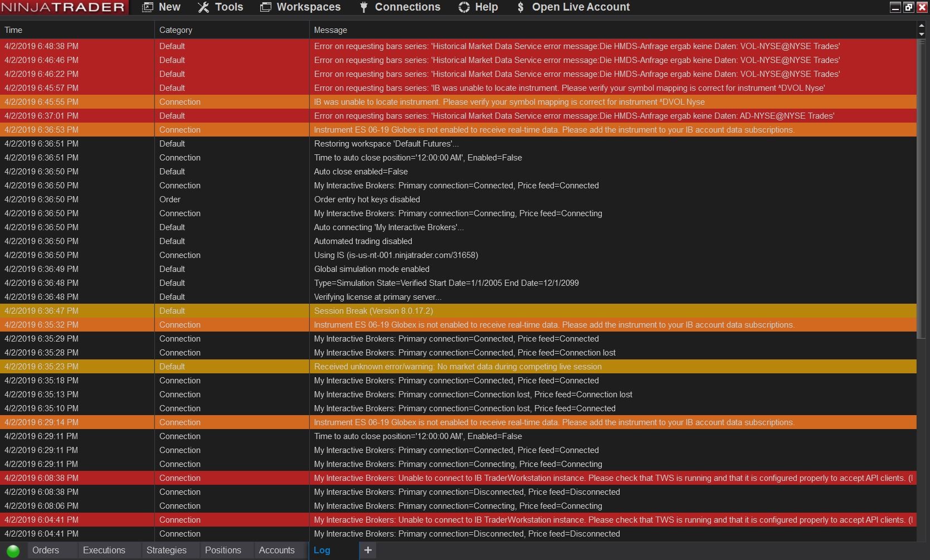
Task: Select the 6:29:14 PM ES 06-19 warning
Action: [458, 422]
